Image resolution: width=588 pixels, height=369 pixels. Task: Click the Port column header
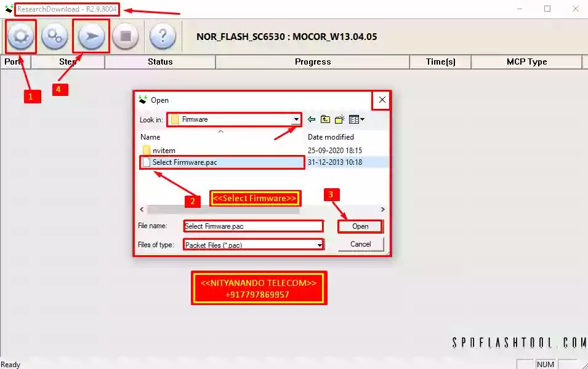point(15,62)
